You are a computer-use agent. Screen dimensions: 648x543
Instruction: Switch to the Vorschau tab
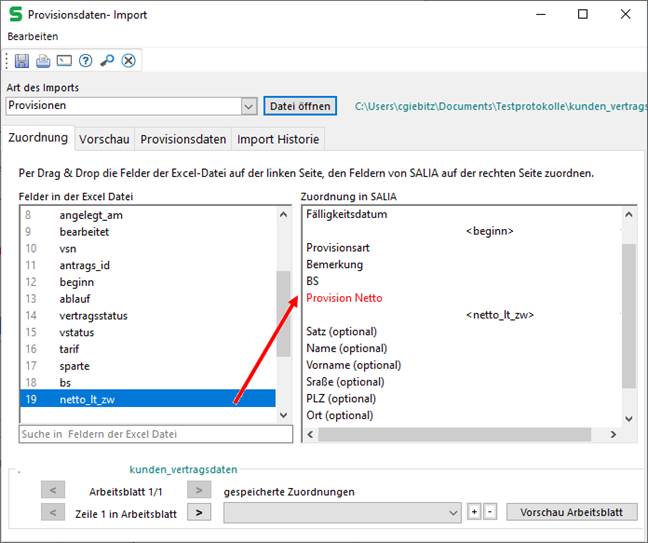click(103, 139)
